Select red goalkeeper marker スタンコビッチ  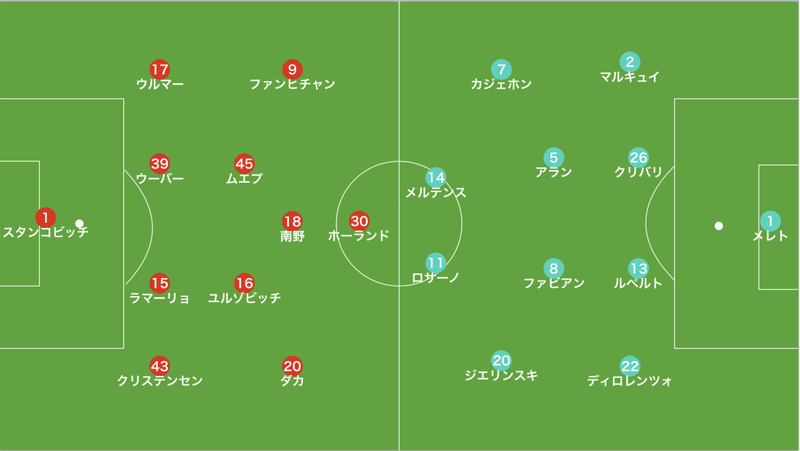tap(45, 217)
